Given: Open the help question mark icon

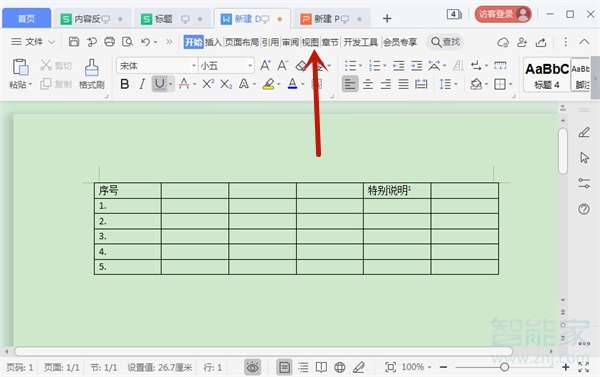Looking at the screenshot, I should 584,209.
